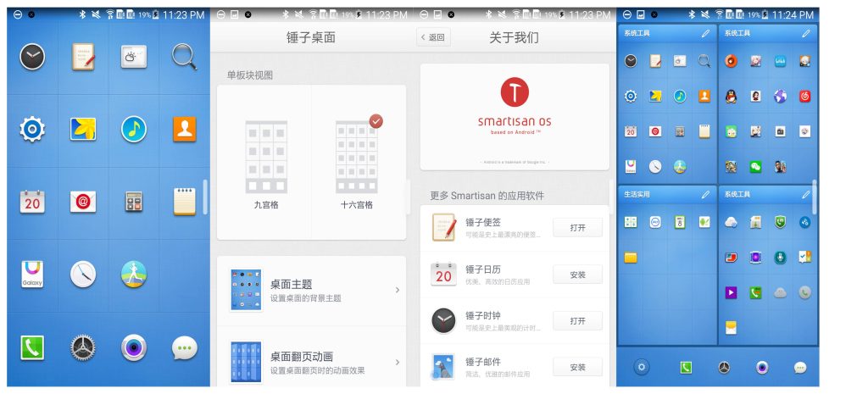Open the large blue Music note app
Screen dimensions: 868x394
(x=134, y=129)
